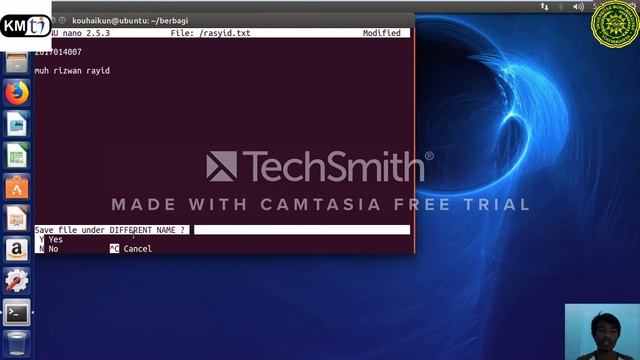Screen dimensions: 640x360
Task: Open the Amazon launcher icon
Action: pyautogui.click(x=17, y=250)
